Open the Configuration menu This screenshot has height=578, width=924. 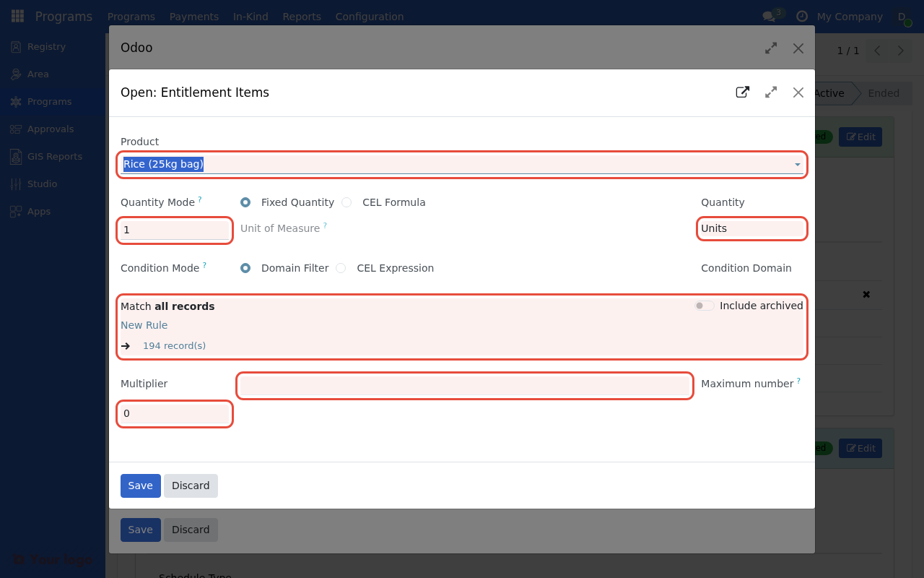369,16
